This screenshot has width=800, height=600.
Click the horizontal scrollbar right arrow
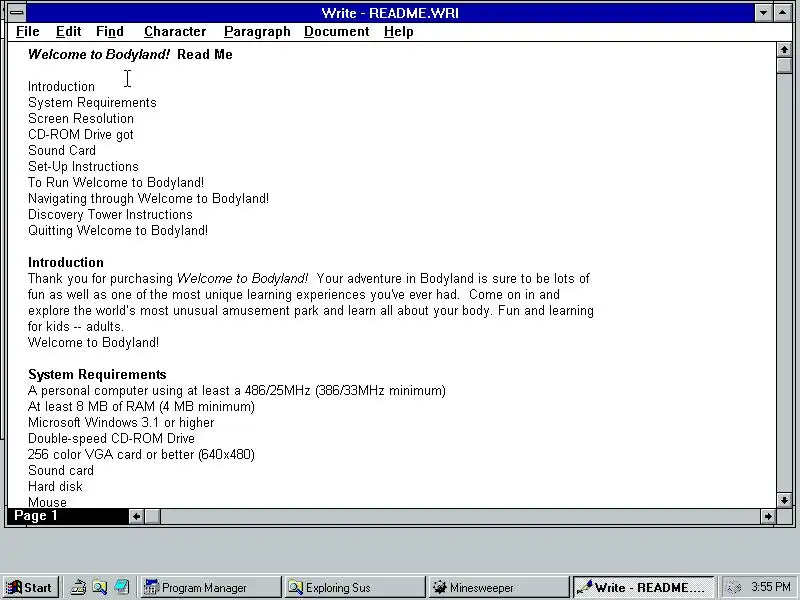768,516
